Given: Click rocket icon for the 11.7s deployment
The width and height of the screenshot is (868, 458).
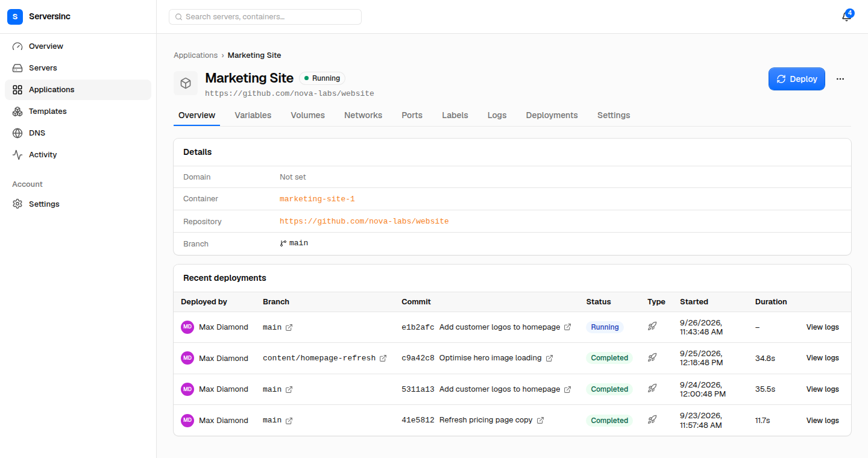Looking at the screenshot, I should tap(652, 420).
